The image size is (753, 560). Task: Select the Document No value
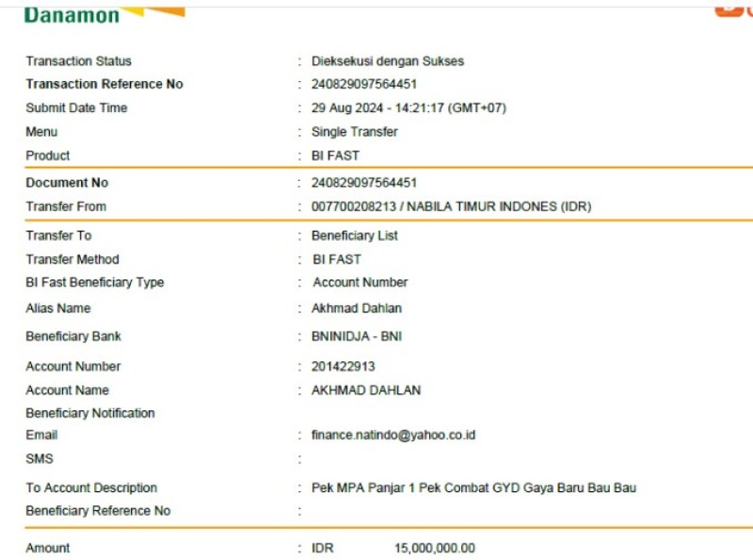363,183
